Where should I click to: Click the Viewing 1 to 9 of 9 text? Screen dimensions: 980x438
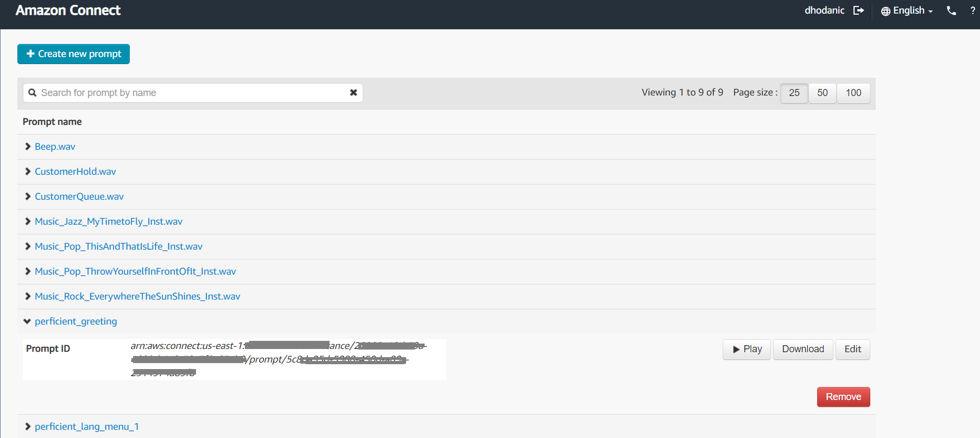(x=682, y=92)
